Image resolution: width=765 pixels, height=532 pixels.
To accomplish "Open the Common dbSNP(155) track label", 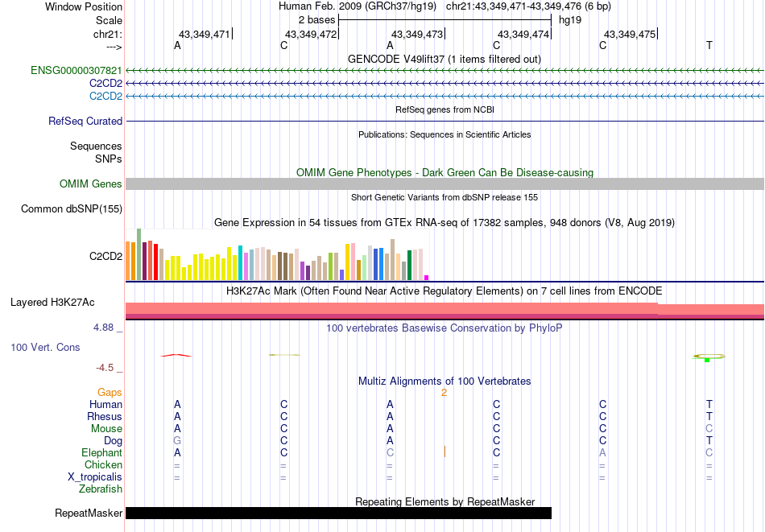I will click(x=72, y=208).
